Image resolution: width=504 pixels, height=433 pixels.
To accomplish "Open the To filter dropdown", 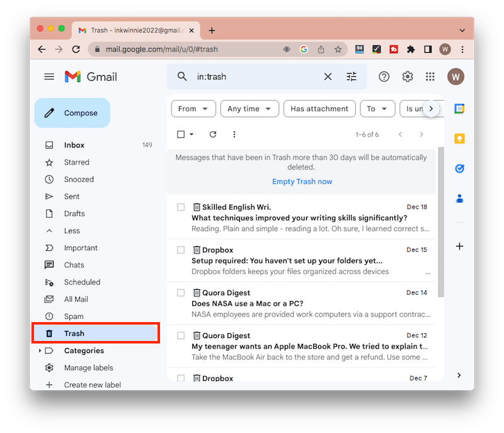I will (377, 108).
